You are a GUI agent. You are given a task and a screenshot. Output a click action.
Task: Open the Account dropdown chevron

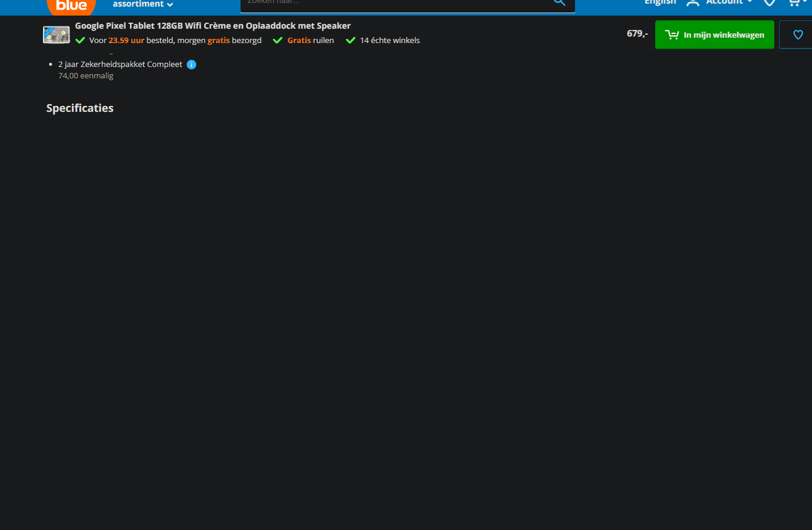click(750, 2)
